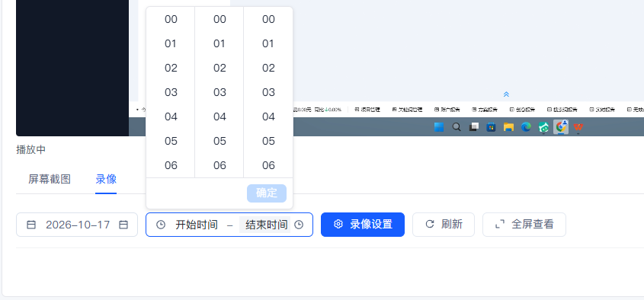Open the date picker showing 2026-10-17
Viewport: 644px width, 300px height.
coord(77,225)
